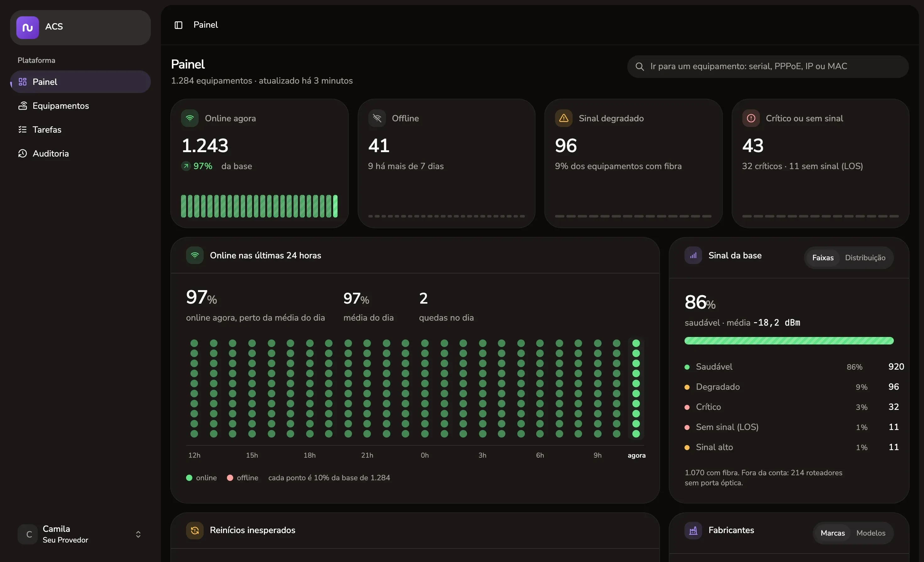The image size is (924, 562).
Task: Click the Painel grid icon in sidebar
Action: tap(23, 82)
